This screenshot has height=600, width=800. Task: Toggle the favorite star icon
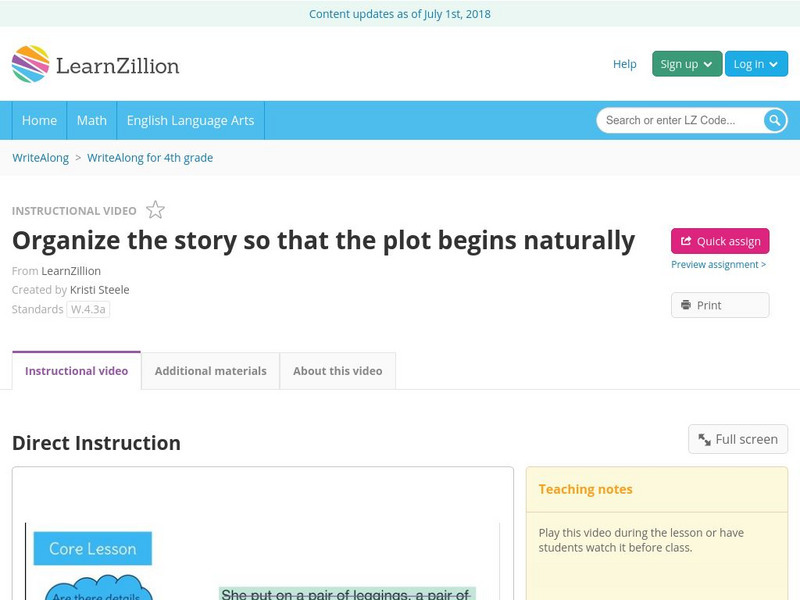155,210
